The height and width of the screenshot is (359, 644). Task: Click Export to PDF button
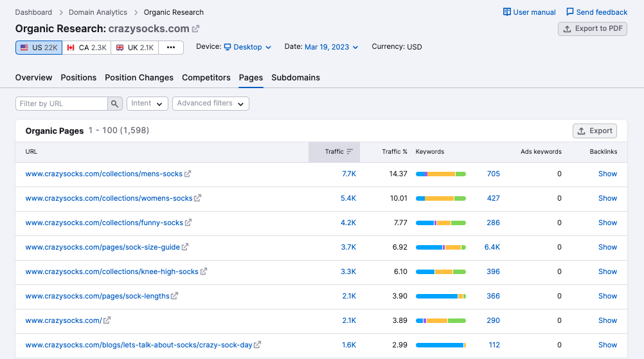click(592, 29)
